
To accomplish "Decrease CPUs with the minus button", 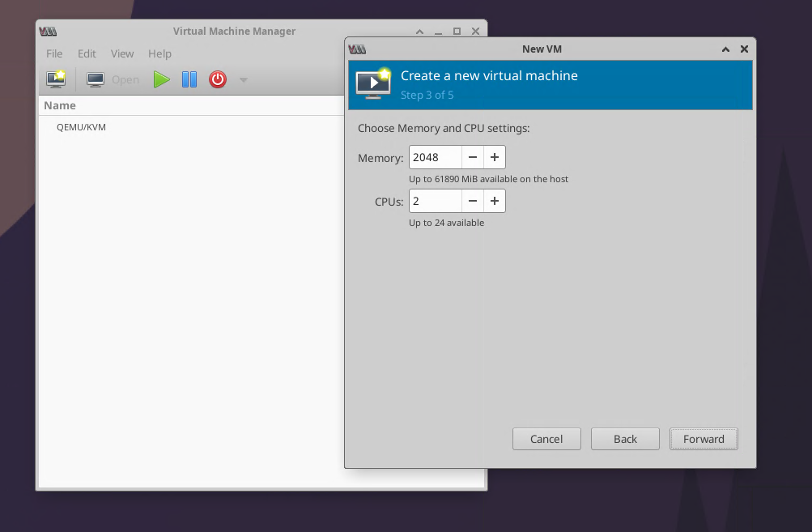I will click(473, 201).
